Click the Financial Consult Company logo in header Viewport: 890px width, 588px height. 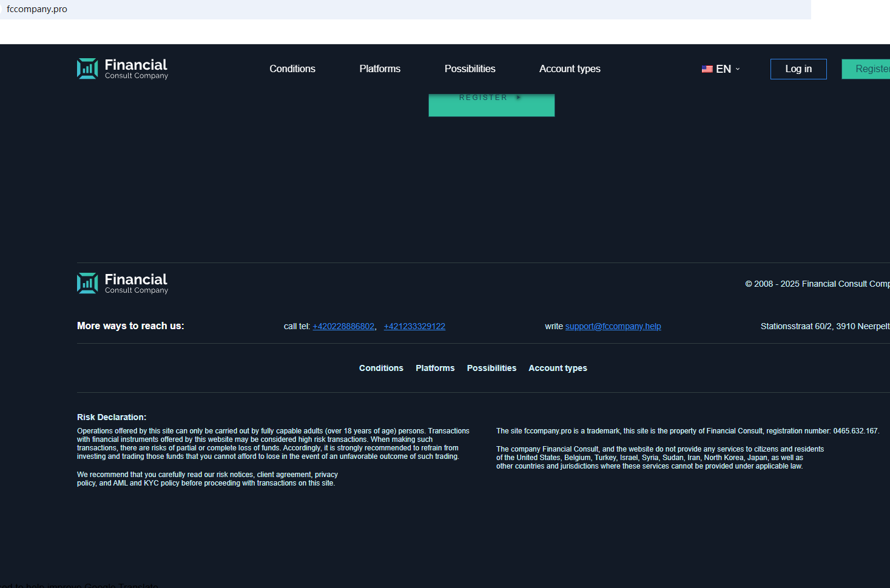click(123, 69)
